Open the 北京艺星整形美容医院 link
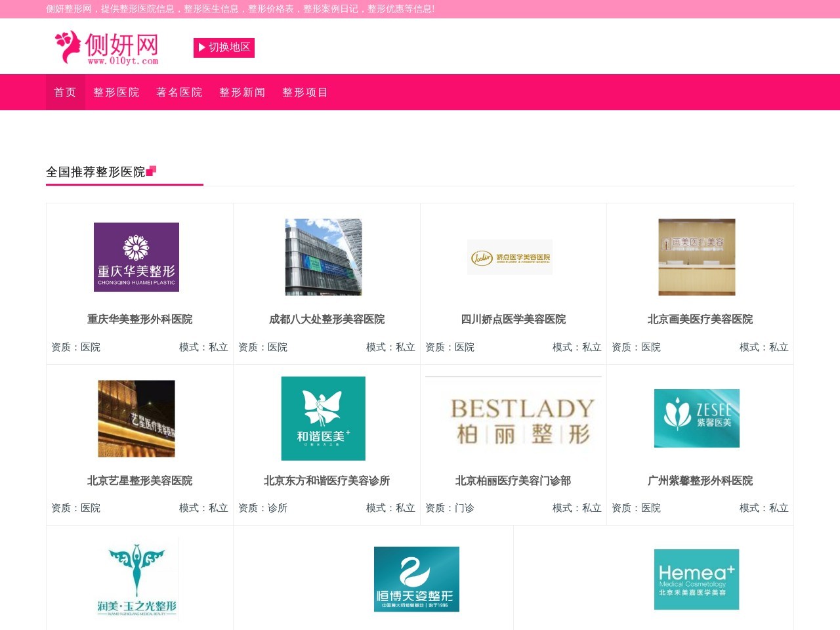840x630 pixels. click(140, 480)
